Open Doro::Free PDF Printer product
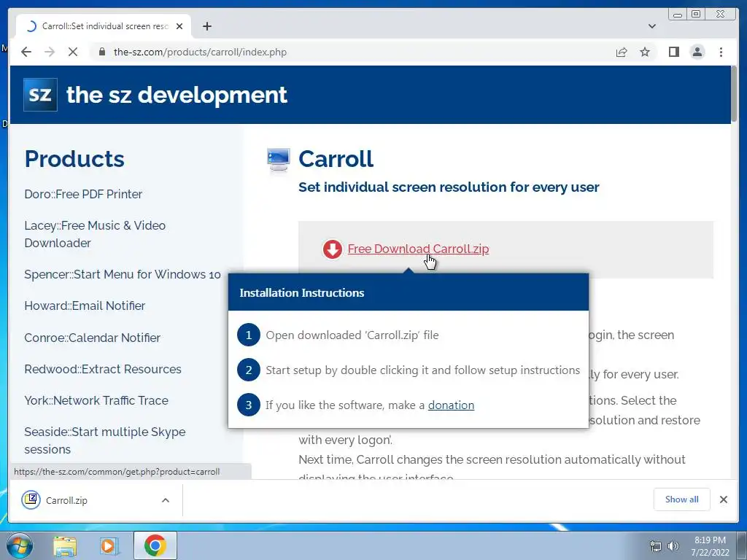The height and width of the screenshot is (560, 747). [83, 194]
